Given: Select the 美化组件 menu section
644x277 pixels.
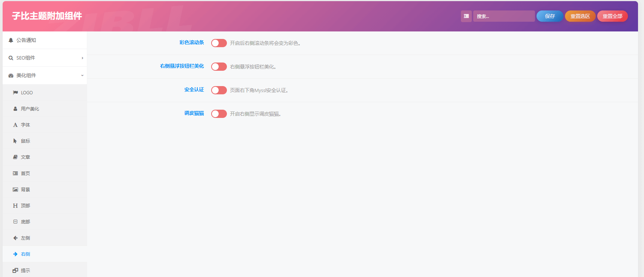Looking at the screenshot, I should [x=45, y=75].
